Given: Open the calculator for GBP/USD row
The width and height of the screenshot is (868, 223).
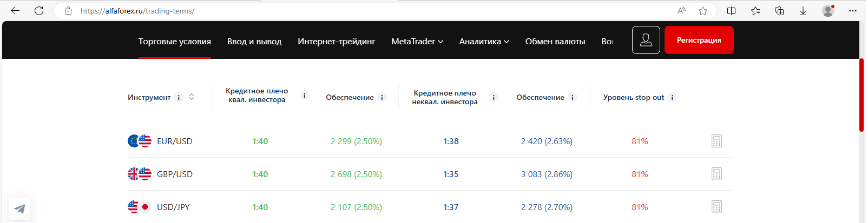Looking at the screenshot, I should (716, 174).
